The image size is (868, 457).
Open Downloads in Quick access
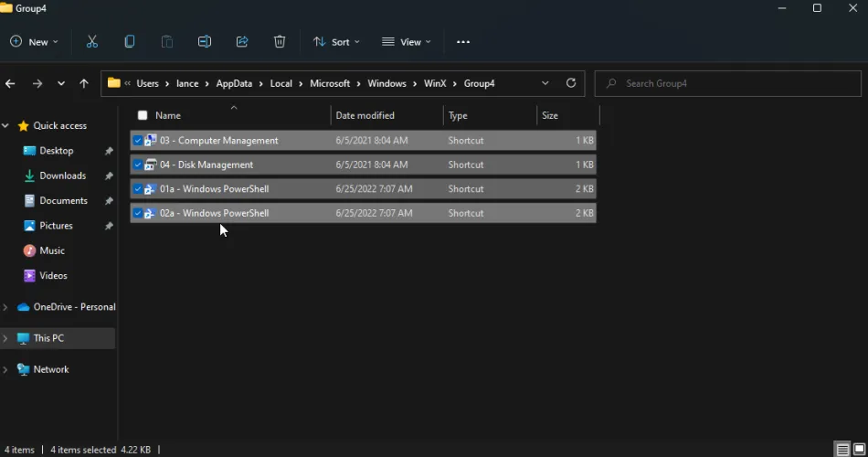pyautogui.click(x=62, y=175)
